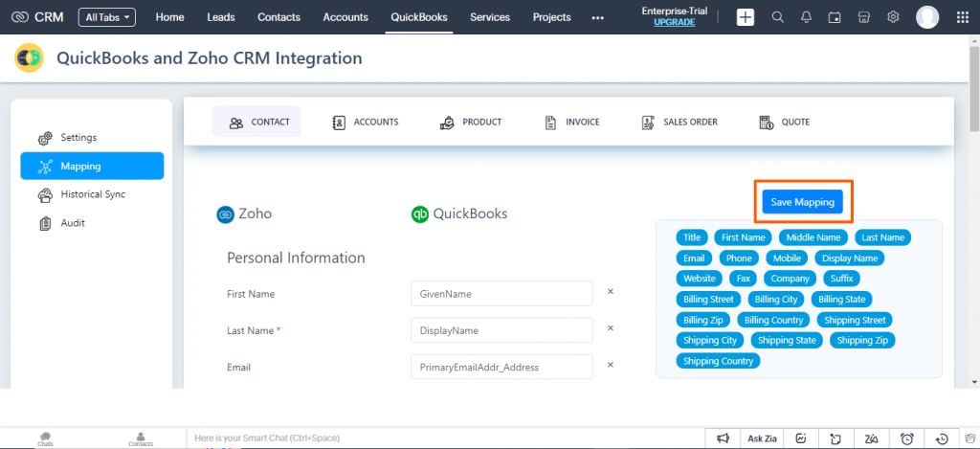This screenshot has width=980, height=449.
Task: Open the calendar icon in header
Action: (835, 17)
